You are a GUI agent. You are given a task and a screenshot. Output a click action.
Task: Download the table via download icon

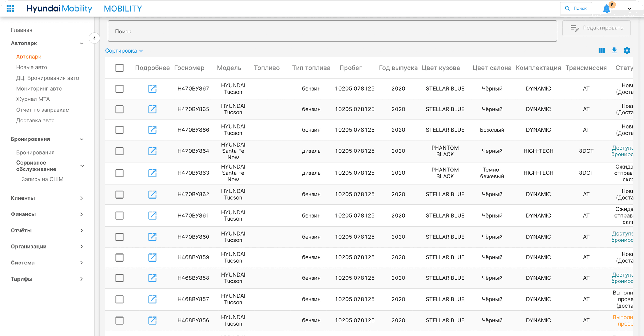coord(614,50)
